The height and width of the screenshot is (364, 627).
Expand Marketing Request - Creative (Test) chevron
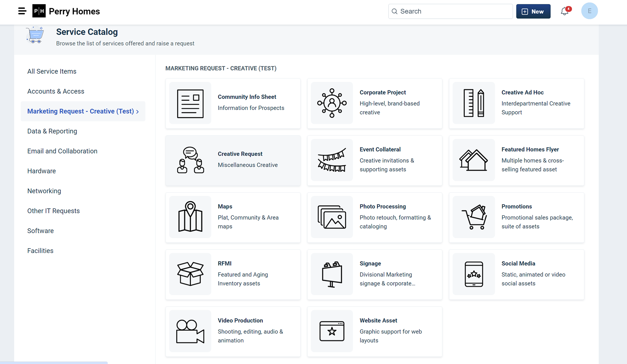click(137, 112)
